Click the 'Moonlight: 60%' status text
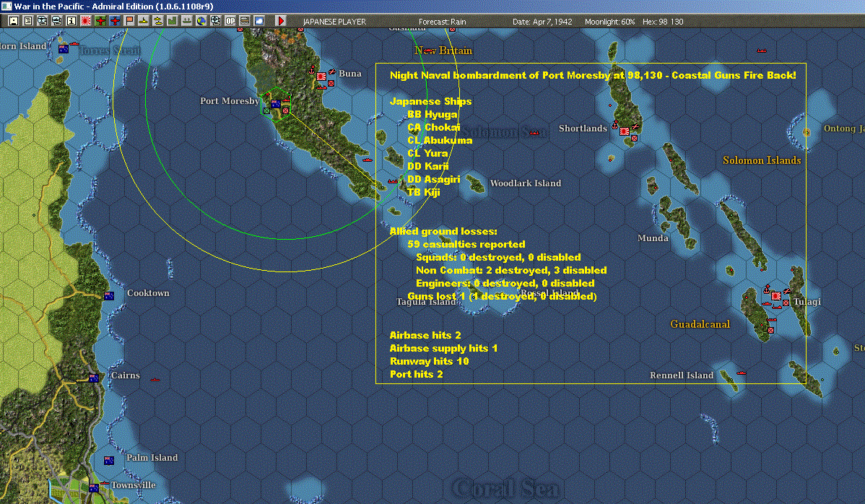The image size is (865, 504). click(609, 22)
